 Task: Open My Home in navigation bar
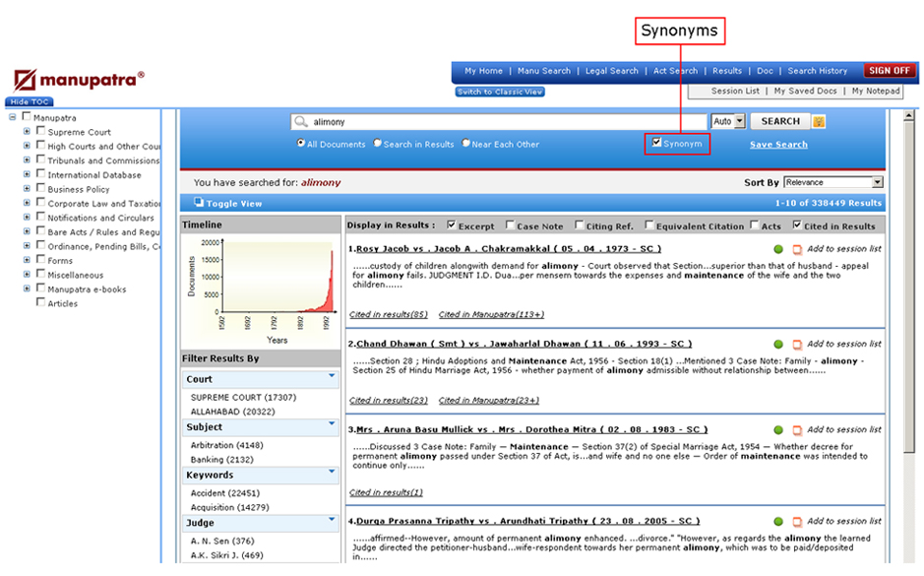483,71
